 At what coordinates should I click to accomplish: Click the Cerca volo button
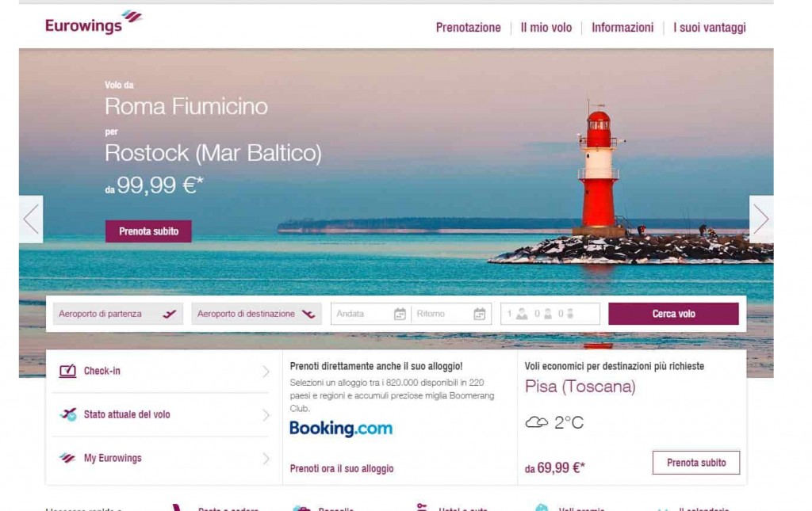pos(673,314)
